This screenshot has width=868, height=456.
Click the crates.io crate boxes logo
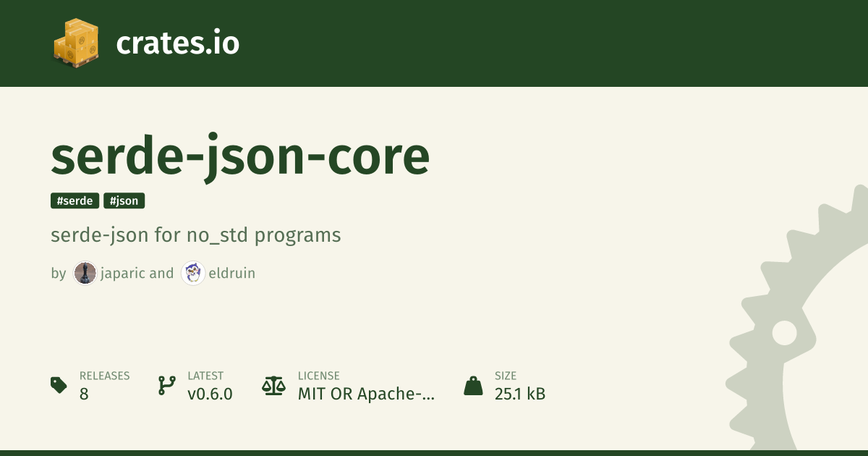click(x=75, y=43)
